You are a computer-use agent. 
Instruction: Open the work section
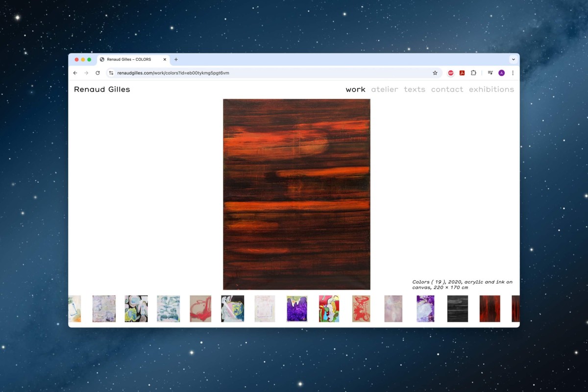coord(355,89)
